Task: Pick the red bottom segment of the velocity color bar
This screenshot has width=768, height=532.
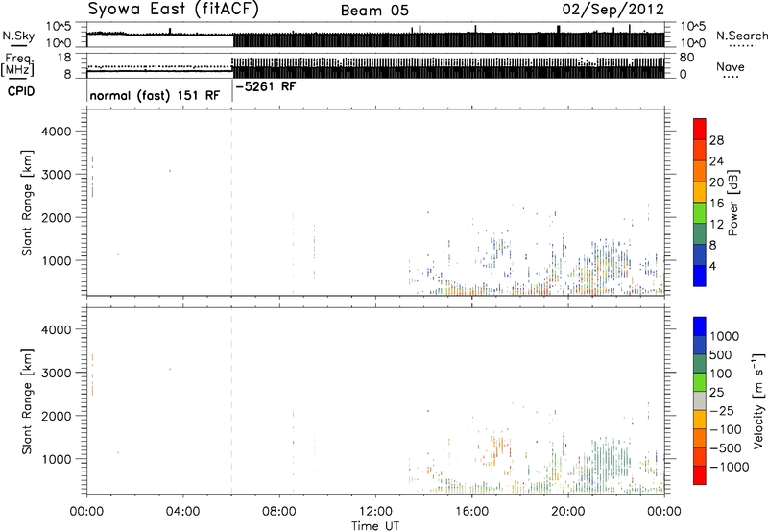Action: pos(700,475)
